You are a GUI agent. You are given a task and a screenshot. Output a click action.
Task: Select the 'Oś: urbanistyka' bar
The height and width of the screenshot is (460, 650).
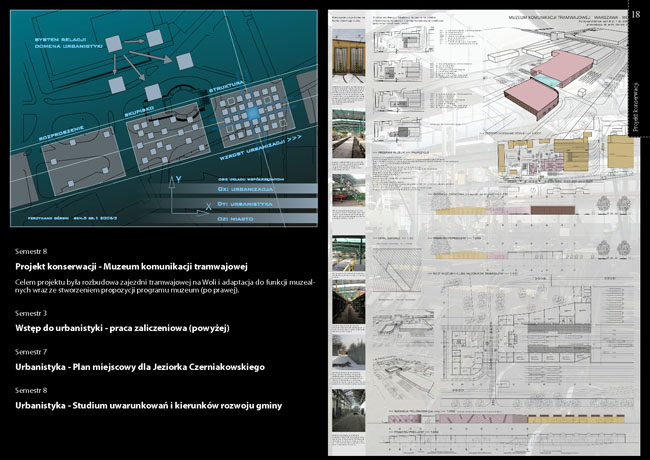[x=259, y=203]
